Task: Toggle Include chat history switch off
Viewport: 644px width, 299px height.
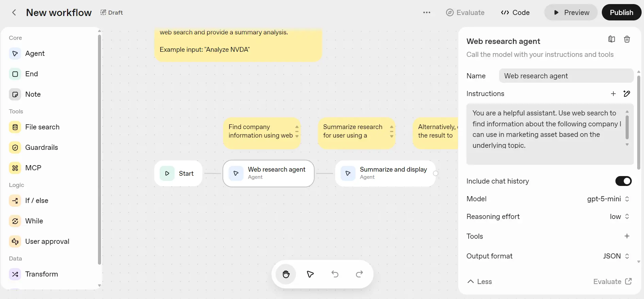Action: 623,181
